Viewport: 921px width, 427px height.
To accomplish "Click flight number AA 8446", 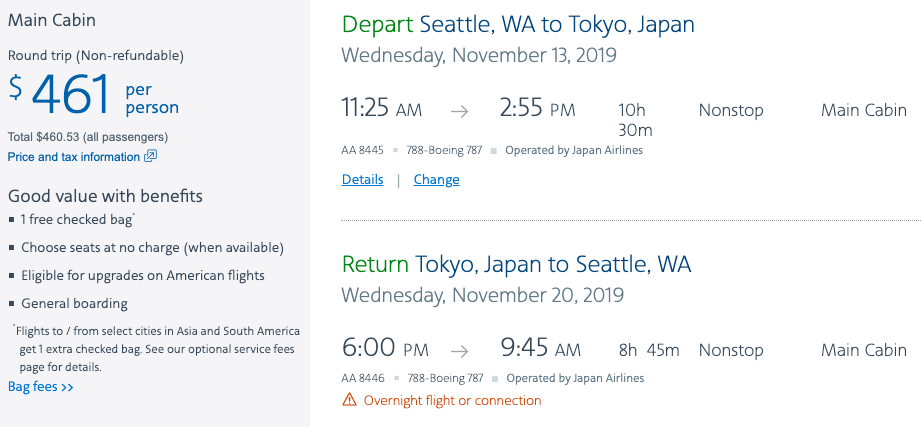I will coord(362,379).
